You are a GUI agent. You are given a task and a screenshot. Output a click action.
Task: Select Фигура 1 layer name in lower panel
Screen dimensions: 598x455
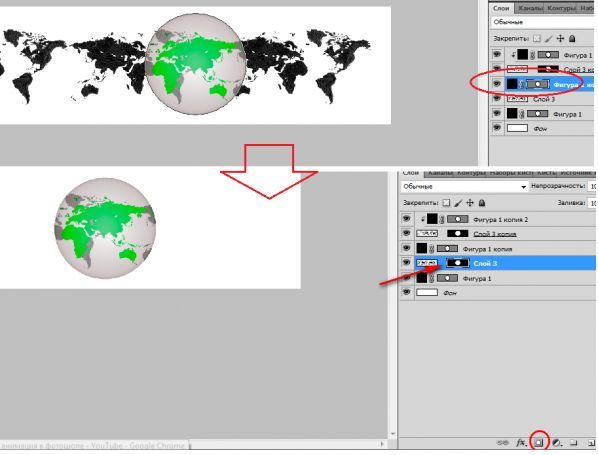click(477, 279)
